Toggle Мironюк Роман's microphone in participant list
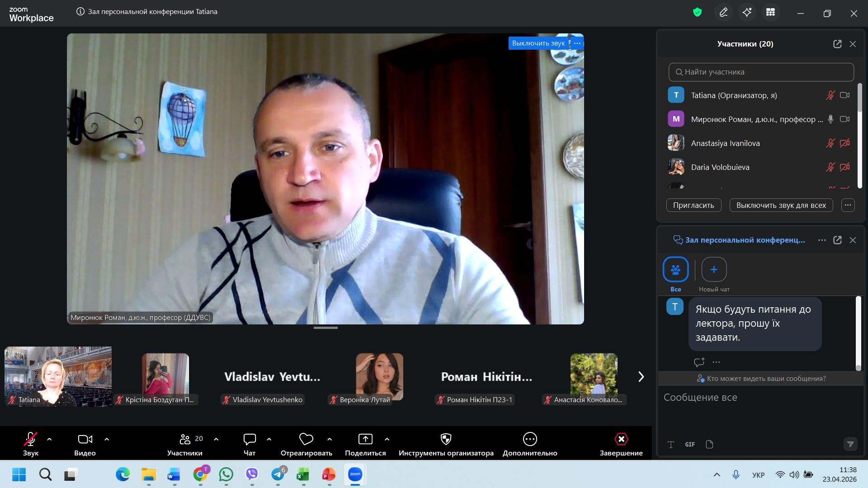Image resolution: width=868 pixels, height=488 pixels. 830,119
